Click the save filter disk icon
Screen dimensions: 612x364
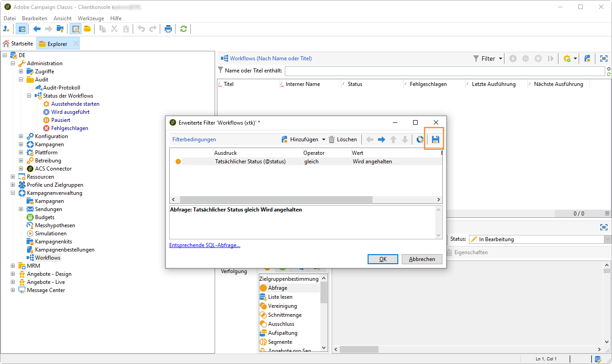(x=435, y=139)
